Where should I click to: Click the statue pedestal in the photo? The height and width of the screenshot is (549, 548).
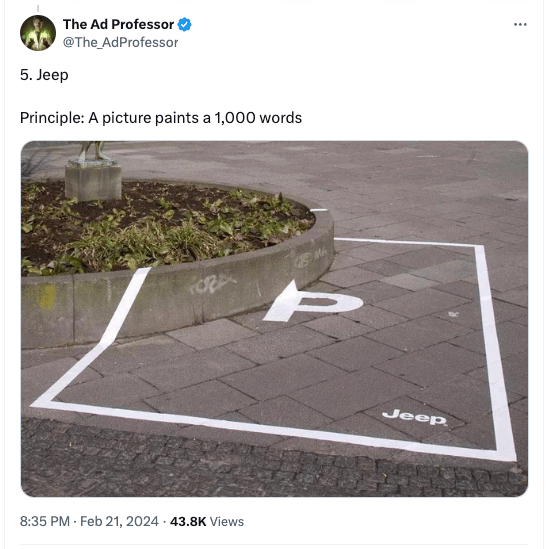coord(93,181)
